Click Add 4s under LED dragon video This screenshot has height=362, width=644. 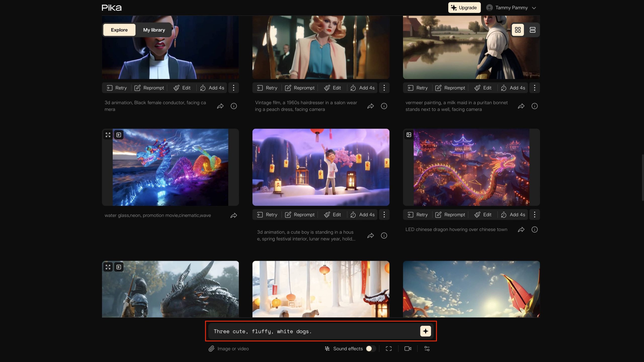(x=513, y=215)
